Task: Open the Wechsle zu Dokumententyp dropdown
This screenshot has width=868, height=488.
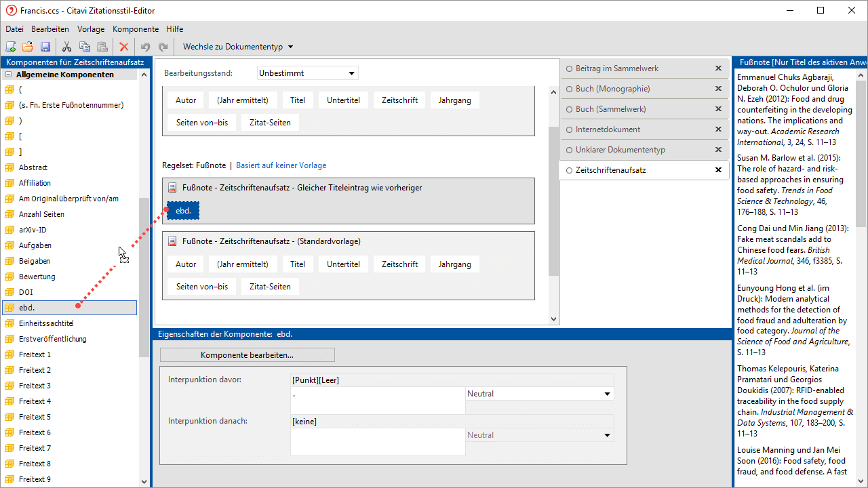Action: [x=238, y=47]
